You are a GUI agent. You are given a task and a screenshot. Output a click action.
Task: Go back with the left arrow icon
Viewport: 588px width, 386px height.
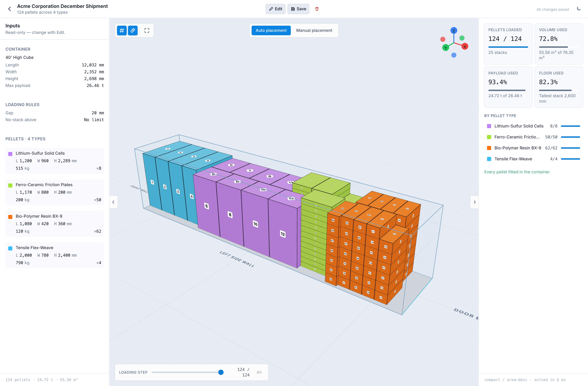click(x=10, y=9)
